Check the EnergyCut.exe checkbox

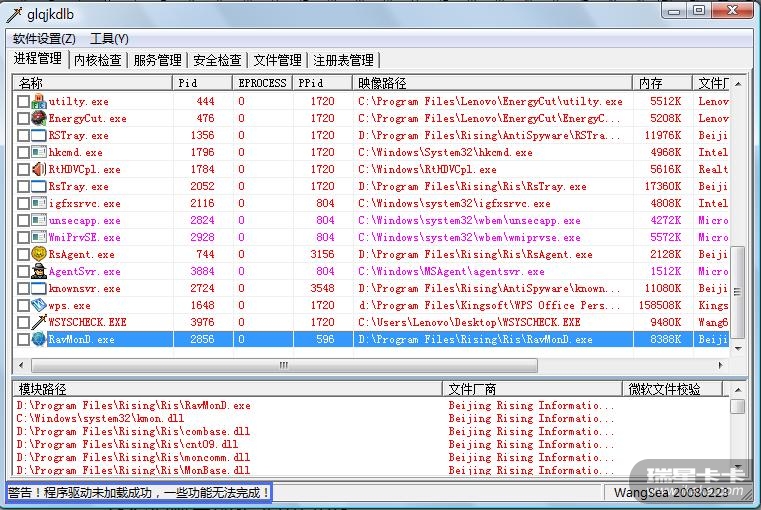click(x=23, y=118)
